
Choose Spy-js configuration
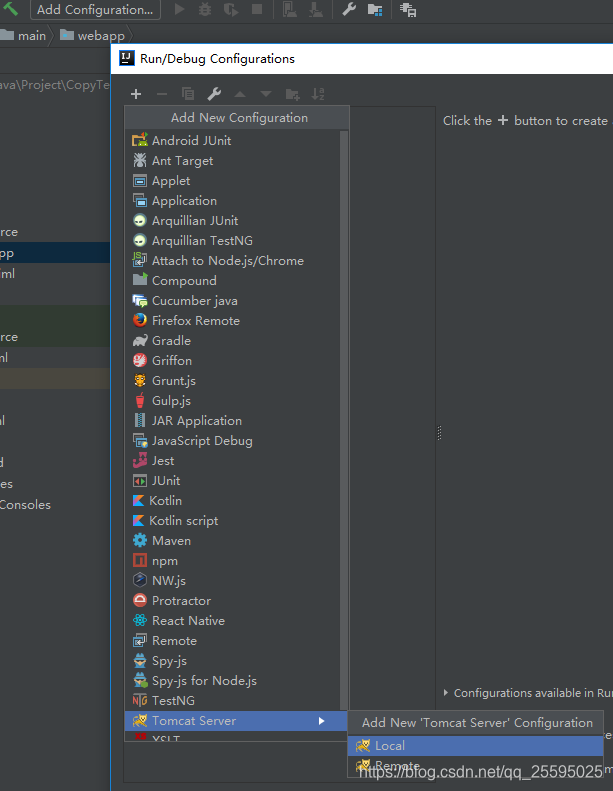236,661
